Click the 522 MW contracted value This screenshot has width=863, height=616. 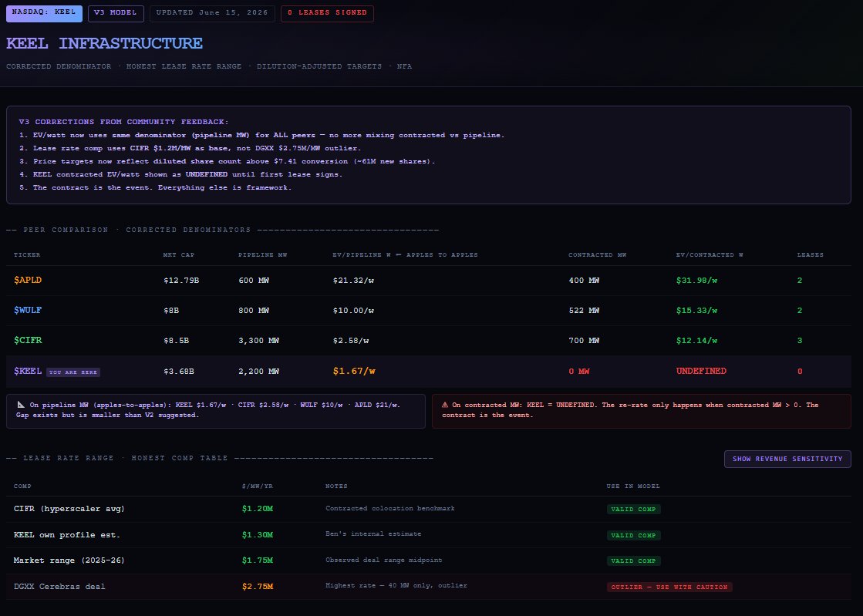[x=584, y=311]
